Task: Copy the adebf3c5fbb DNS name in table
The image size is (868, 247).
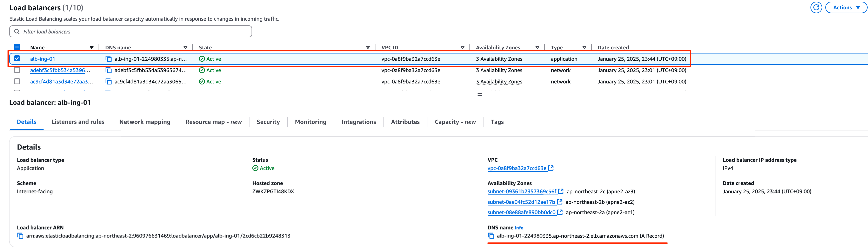Action: point(108,70)
